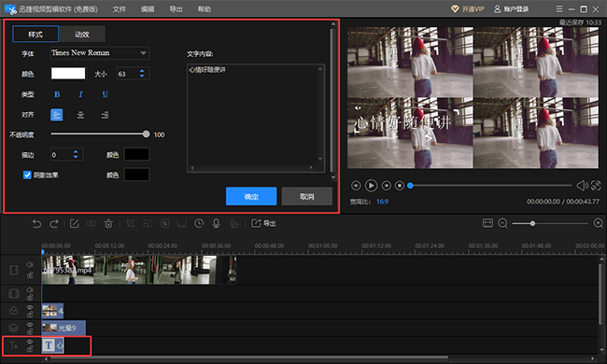Screen dimensions: 607x364
Task: Switch to the 样式 tab
Action: click(35, 35)
